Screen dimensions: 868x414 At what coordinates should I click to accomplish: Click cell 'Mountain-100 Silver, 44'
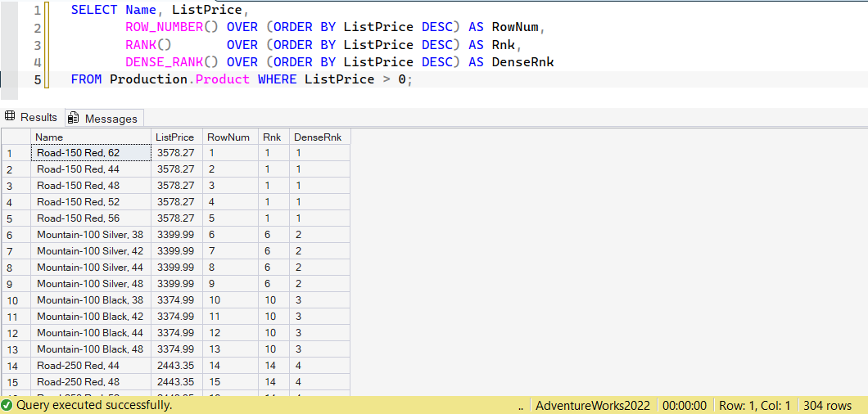click(x=91, y=268)
